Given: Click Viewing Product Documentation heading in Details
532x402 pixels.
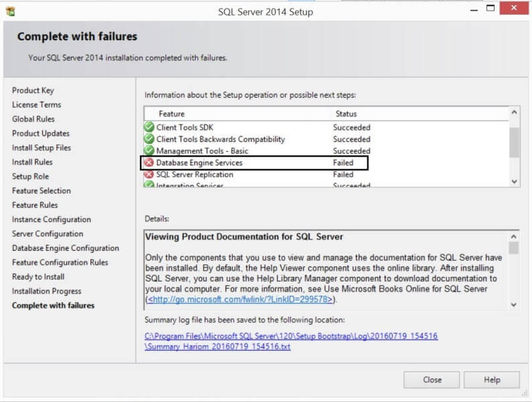Looking at the screenshot, I should coord(244,236).
